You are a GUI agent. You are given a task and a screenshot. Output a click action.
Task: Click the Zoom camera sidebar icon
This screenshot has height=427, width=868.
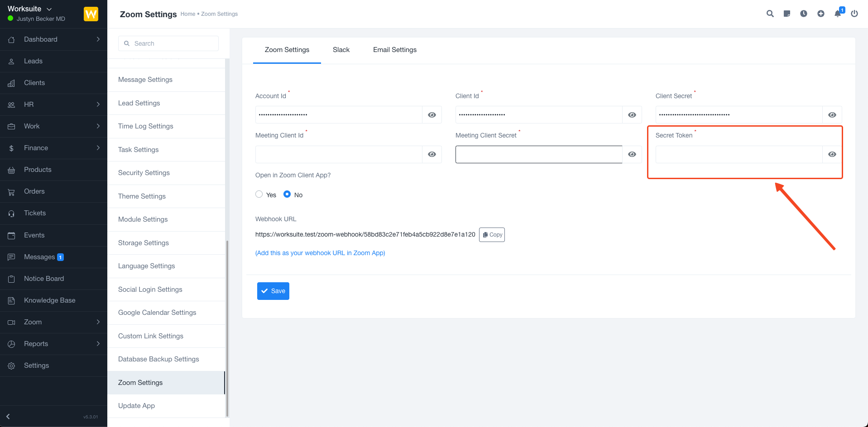[11, 322]
